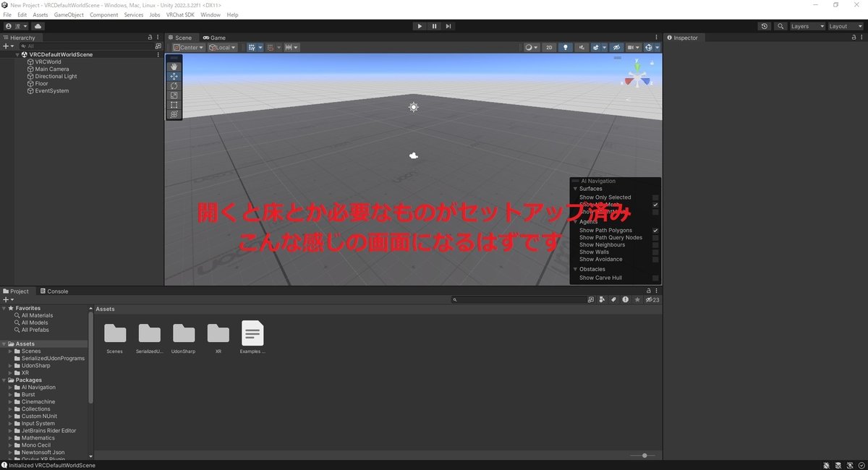Click the Pause button in the toolbar
The height and width of the screenshot is (470, 868).
pos(434,26)
